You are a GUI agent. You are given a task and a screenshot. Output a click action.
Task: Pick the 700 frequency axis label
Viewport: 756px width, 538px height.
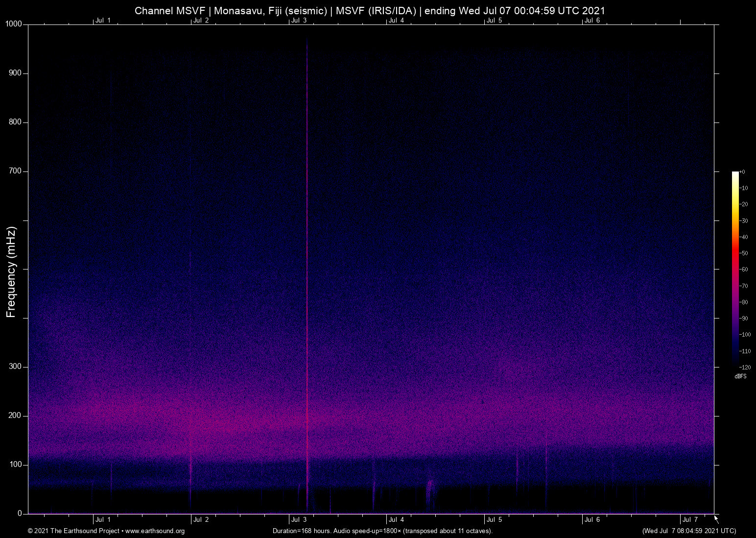coord(16,171)
